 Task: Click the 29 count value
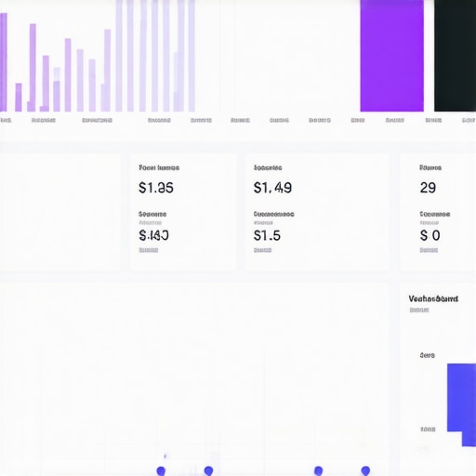point(428,188)
